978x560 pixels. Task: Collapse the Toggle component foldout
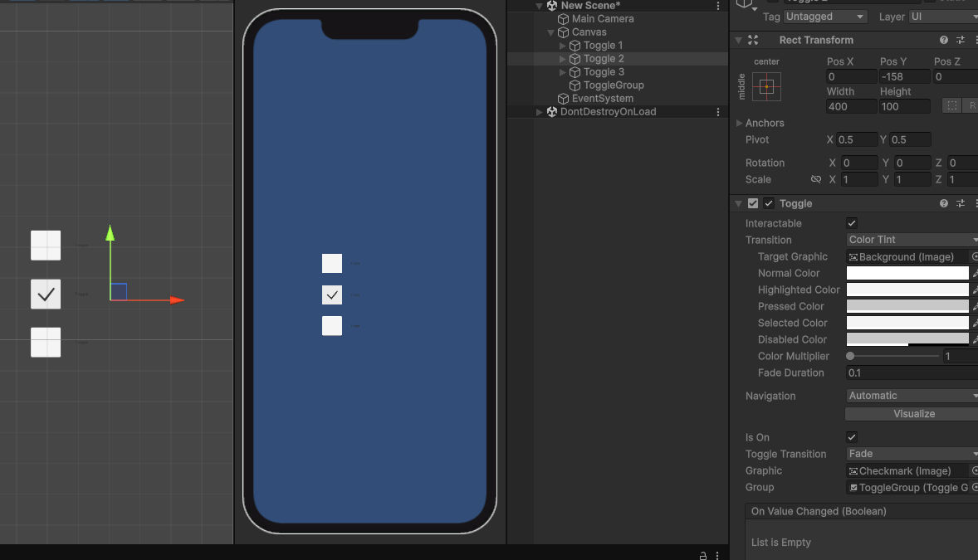(x=739, y=203)
